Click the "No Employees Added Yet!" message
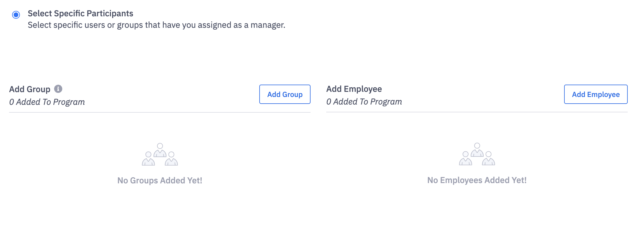The height and width of the screenshot is (232, 644). tap(477, 180)
